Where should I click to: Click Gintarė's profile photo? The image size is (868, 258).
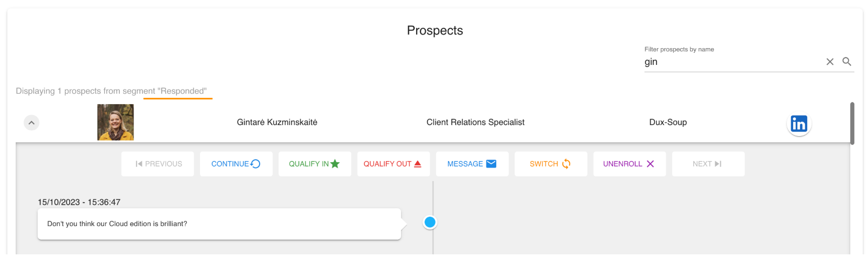click(116, 122)
